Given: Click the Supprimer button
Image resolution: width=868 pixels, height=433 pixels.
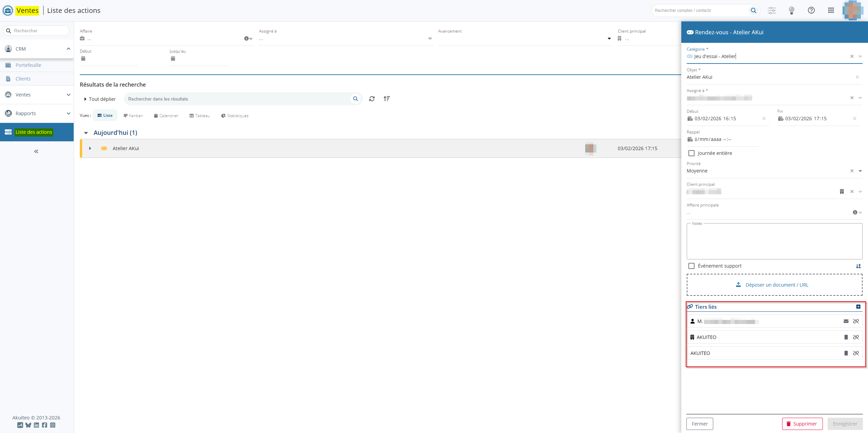Looking at the screenshot, I should pyautogui.click(x=802, y=424).
